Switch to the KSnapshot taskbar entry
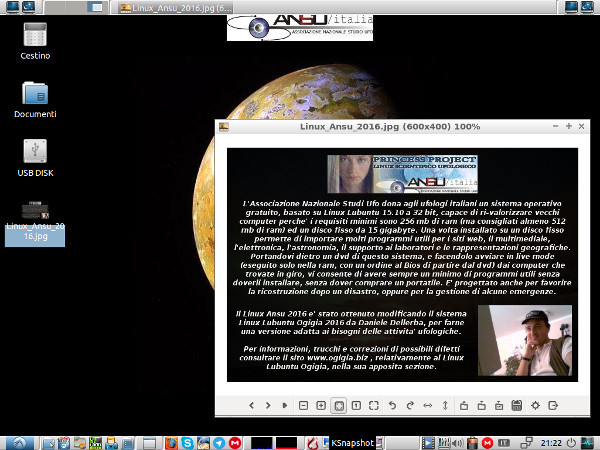Viewport: 600px width, 450px height. [351, 443]
